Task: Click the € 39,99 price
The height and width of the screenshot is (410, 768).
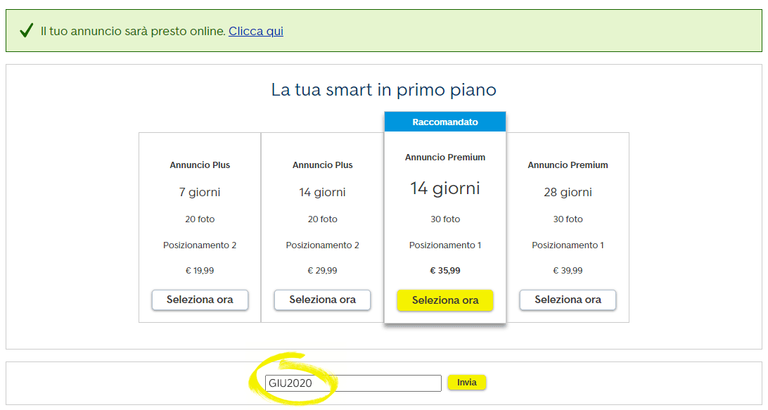Action: pos(568,270)
